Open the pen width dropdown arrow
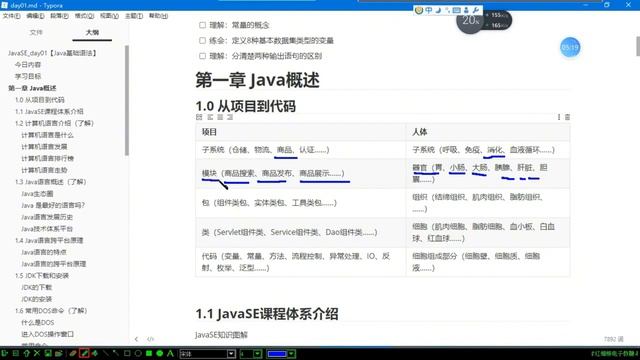 (x=258, y=353)
